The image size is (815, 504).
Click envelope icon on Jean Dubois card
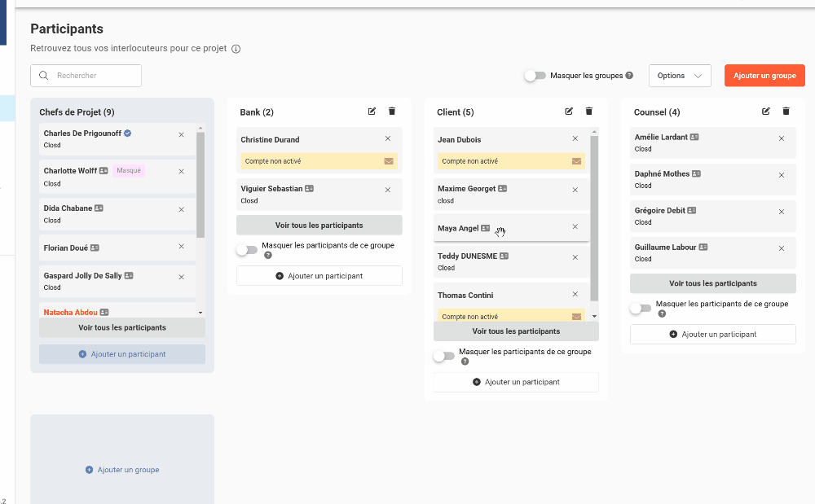(x=577, y=161)
